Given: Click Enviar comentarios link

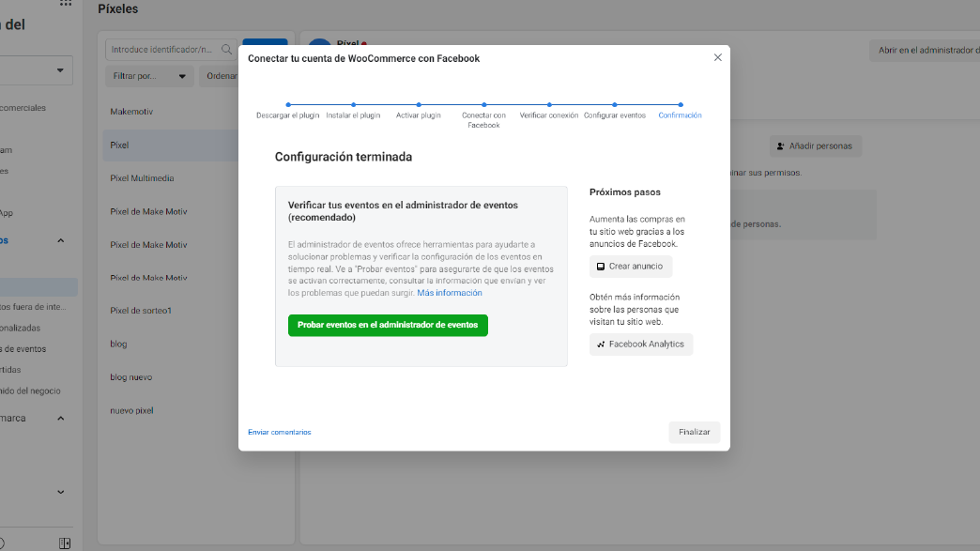Looking at the screenshot, I should pos(279,432).
